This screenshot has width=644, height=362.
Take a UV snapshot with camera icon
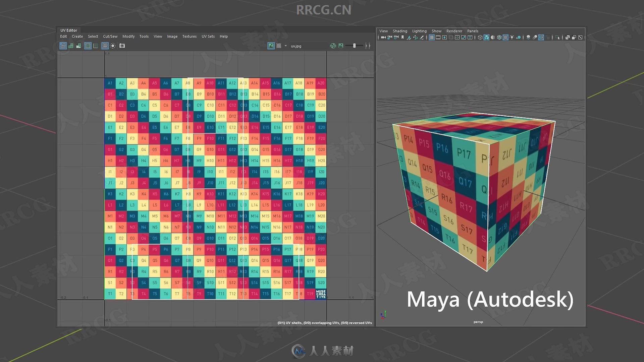pyautogui.click(x=122, y=46)
